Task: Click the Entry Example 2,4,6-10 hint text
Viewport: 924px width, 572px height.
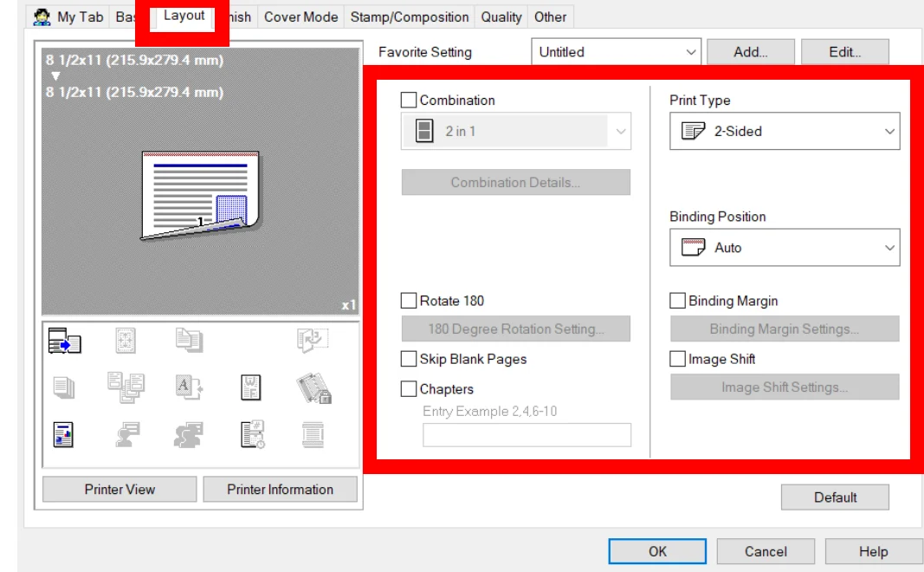Action: [x=489, y=411]
